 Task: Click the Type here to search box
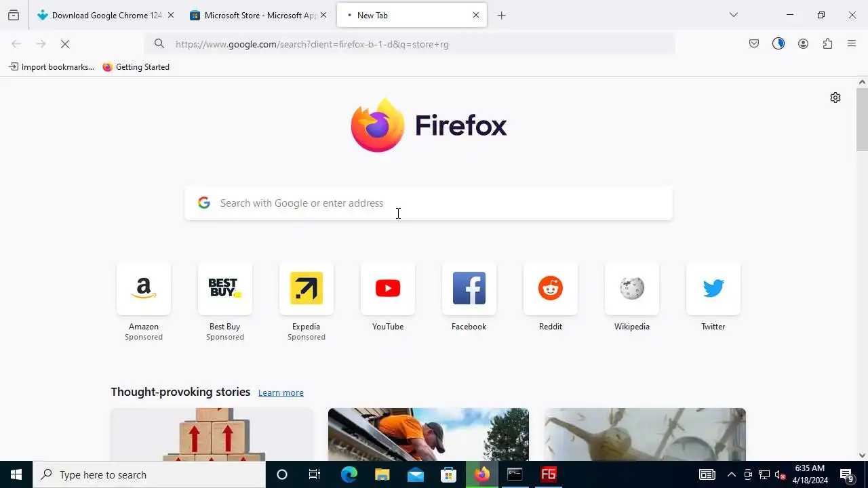pos(149,474)
